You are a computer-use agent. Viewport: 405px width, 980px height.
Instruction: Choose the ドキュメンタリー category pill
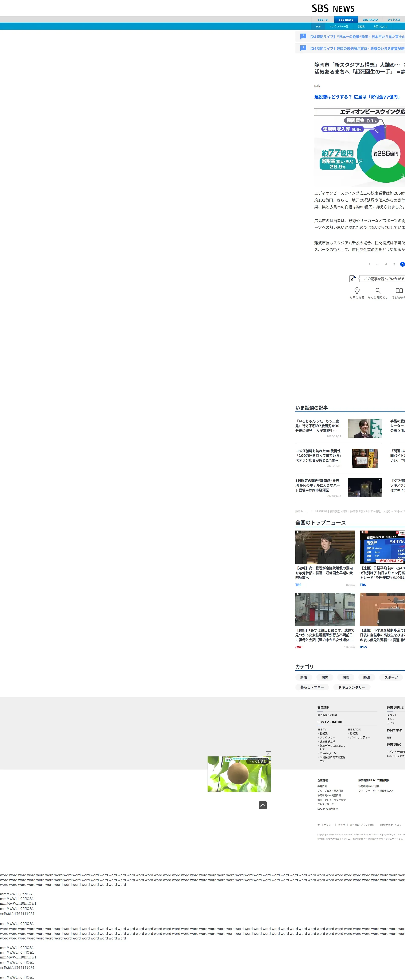351,687
